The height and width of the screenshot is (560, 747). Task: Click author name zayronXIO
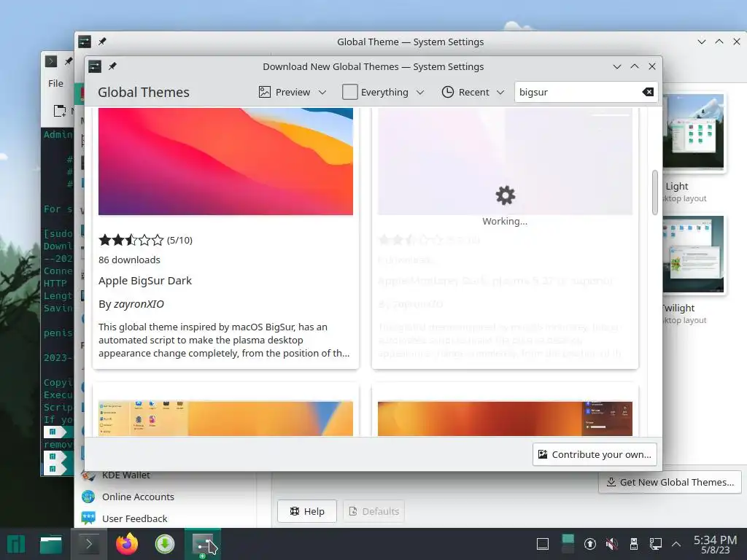tap(139, 304)
